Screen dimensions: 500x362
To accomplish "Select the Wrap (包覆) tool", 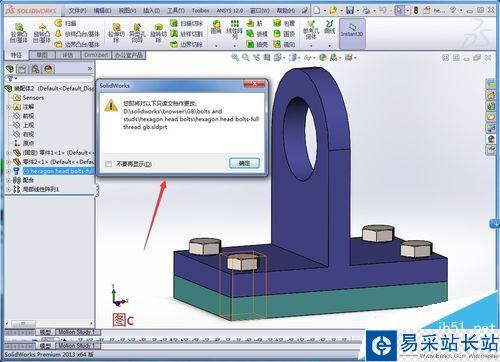I will (284, 23).
